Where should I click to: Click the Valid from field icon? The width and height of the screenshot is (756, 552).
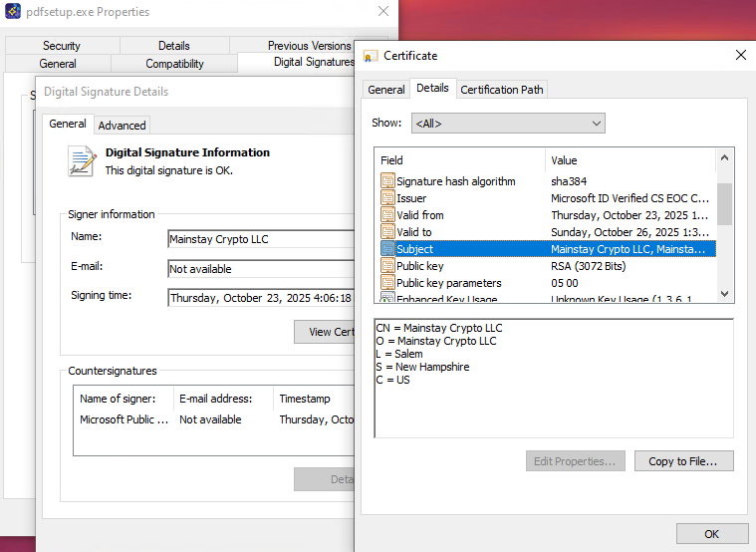click(x=388, y=215)
